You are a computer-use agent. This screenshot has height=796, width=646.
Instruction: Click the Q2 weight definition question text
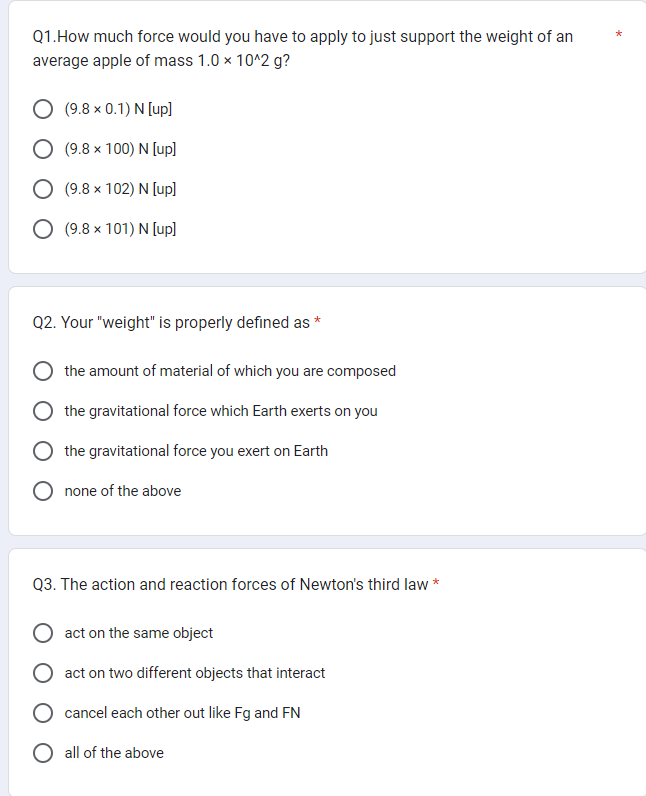pos(171,322)
